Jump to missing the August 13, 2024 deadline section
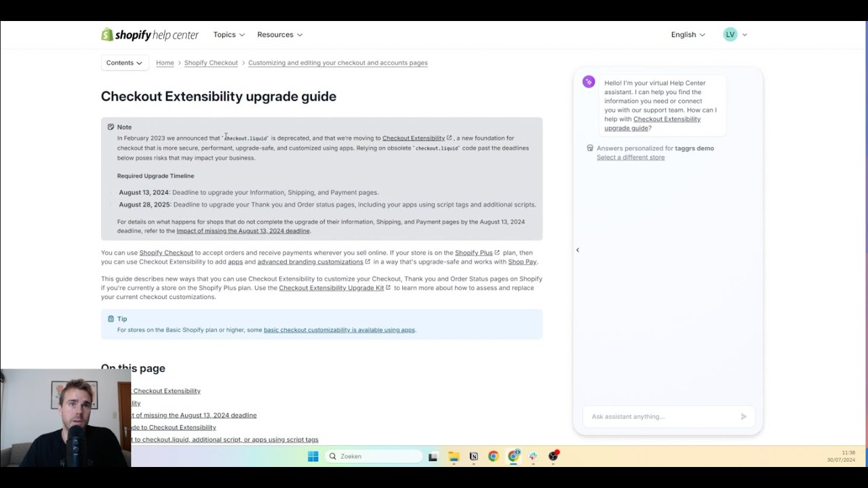868x488 pixels. [x=194, y=415]
